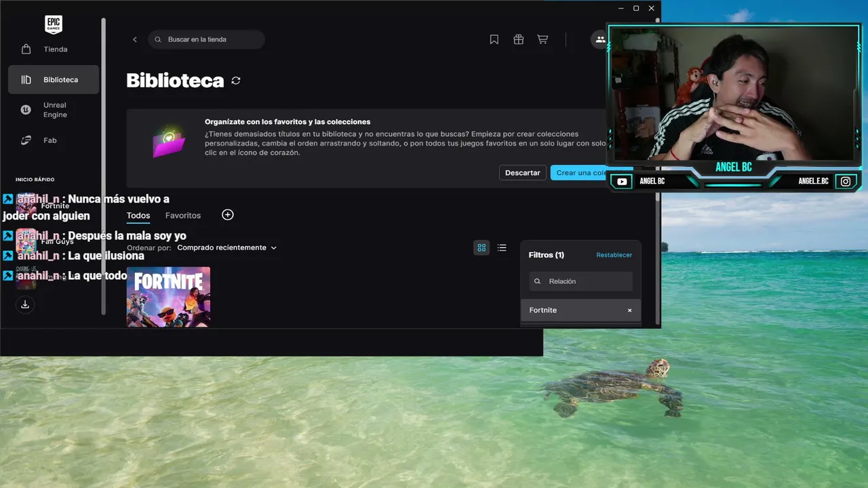868x488 pixels.
Task: Click the 'INICIO RÁPIDO' sidebar label
Action: tap(35, 180)
